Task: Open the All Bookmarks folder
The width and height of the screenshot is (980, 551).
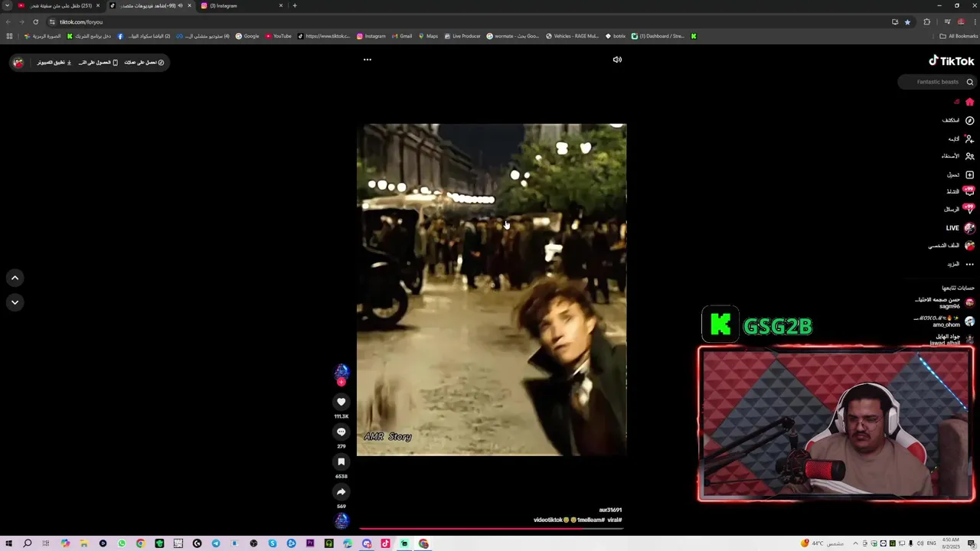Action: [959, 36]
